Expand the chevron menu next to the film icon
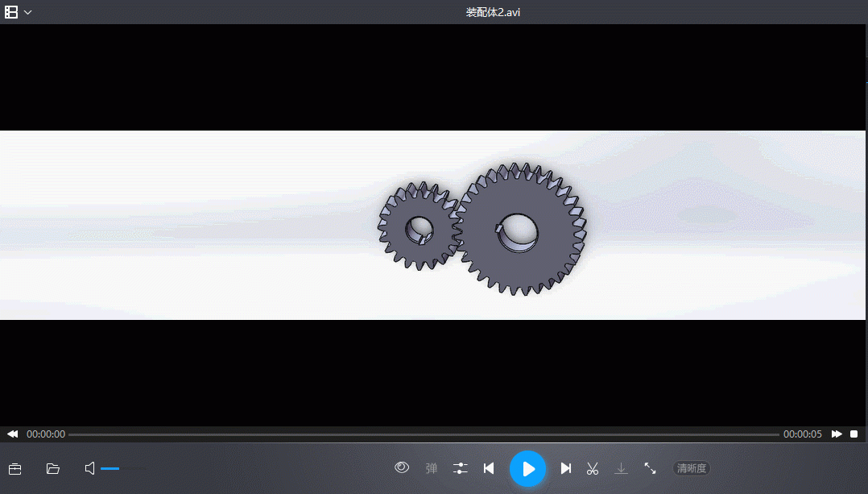868x494 pixels. click(x=27, y=12)
